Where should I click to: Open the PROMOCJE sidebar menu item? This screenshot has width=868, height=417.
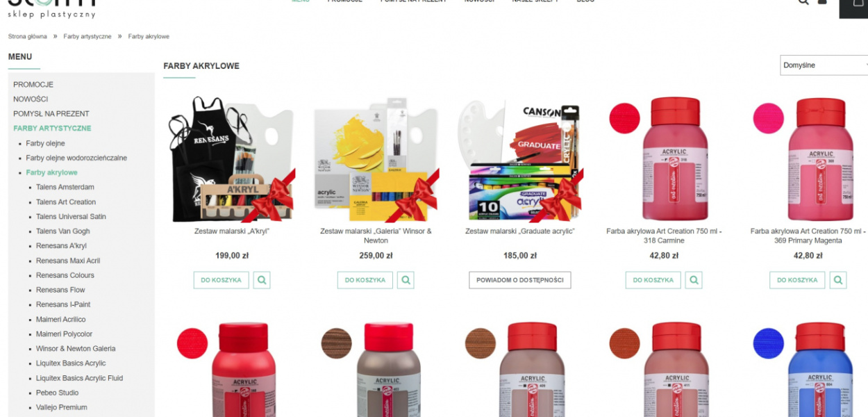pos(33,85)
